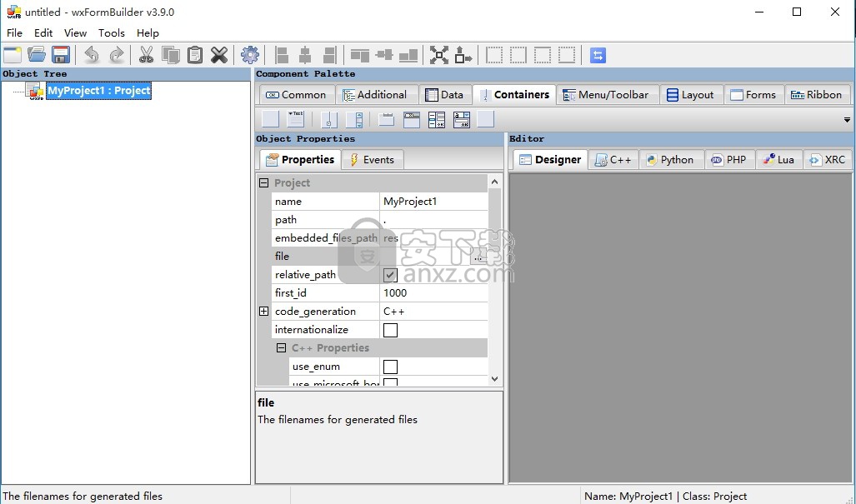This screenshot has height=504, width=856.
Task: Align right toolbar icon
Action: pos(329,55)
